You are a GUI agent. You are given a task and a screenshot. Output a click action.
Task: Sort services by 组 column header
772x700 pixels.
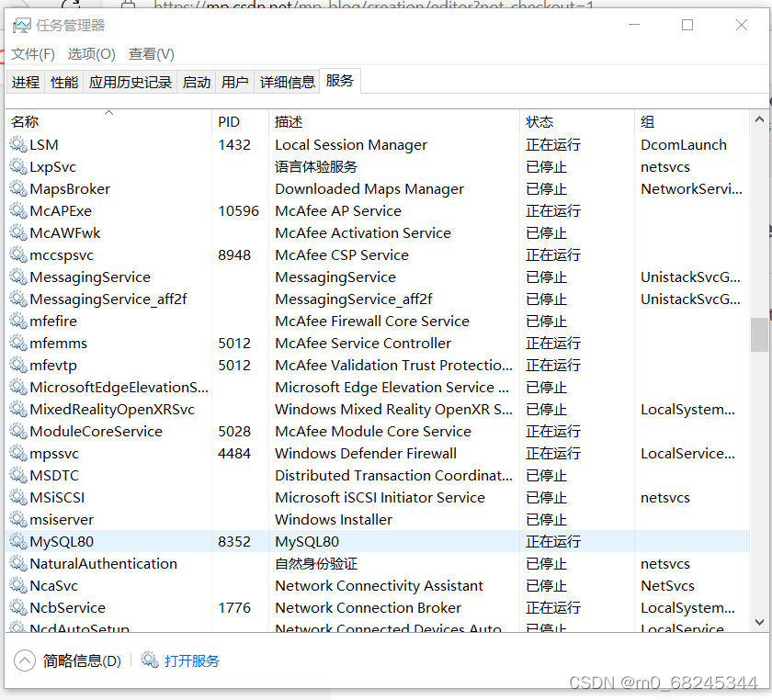click(x=692, y=121)
